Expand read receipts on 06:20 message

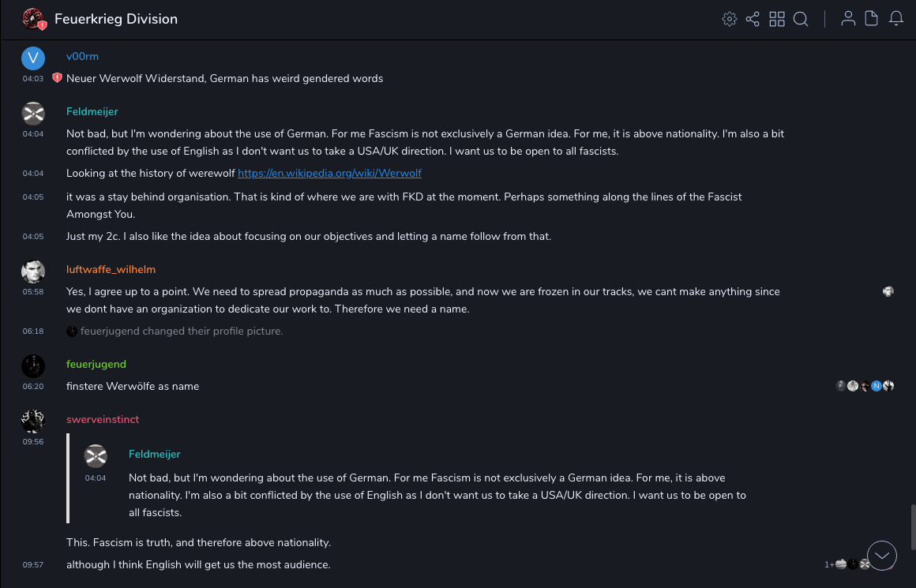[x=865, y=386]
